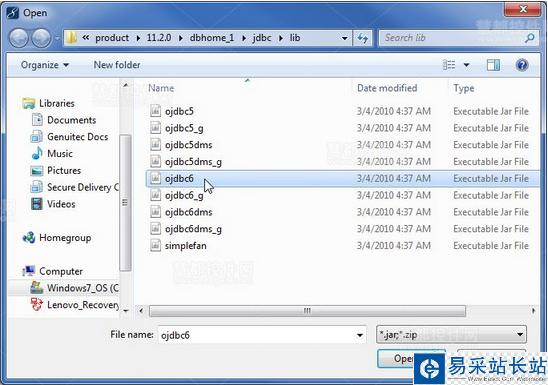Click the simplefan jar file icon
This screenshot has width=548, height=385.
click(x=156, y=245)
